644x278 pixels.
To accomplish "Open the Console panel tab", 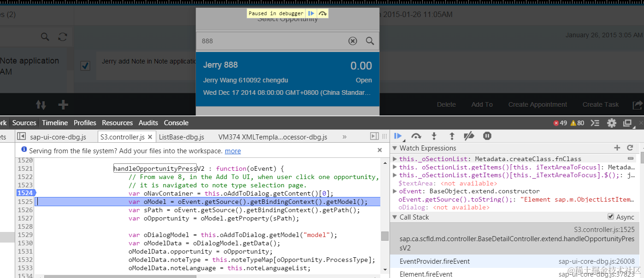I will point(176,123).
